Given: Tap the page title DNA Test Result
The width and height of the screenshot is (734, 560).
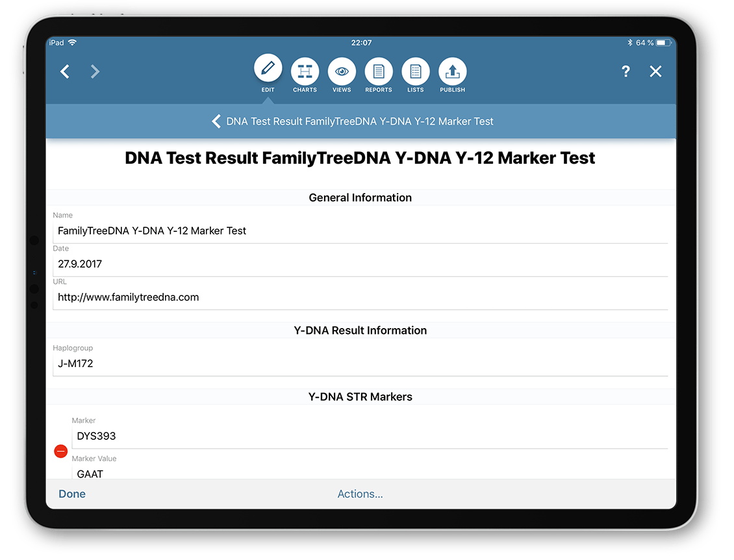Looking at the screenshot, I should 360,159.
